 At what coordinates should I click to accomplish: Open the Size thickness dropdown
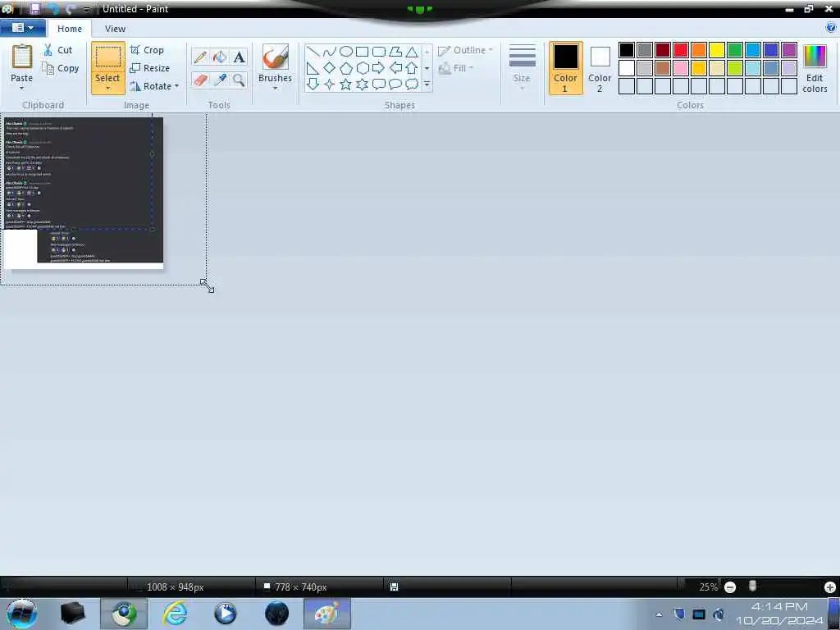[x=522, y=68]
